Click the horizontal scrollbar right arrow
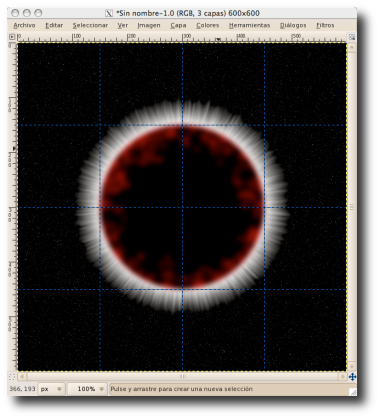This screenshot has width=380, height=419. (x=343, y=377)
